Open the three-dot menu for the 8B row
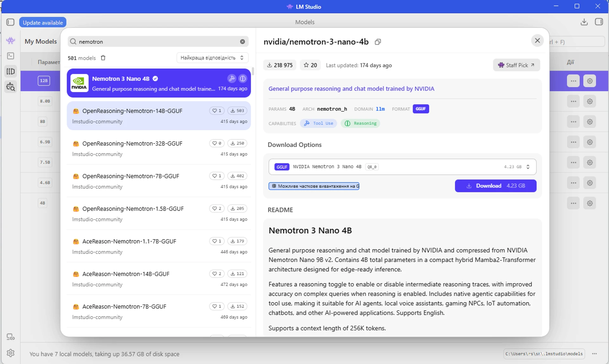Image resolution: width=609 pixels, height=364 pixels. point(573,122)
